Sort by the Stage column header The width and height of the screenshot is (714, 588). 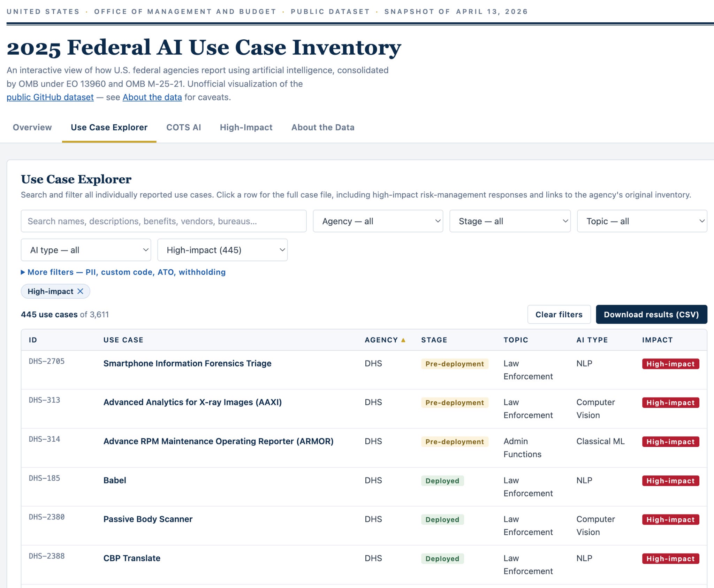click(x=434, y=340)
